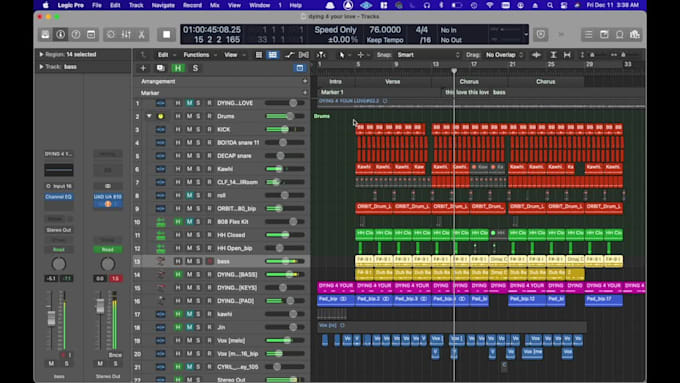
Task: Collapse the Drums track stack triangle
Action: (149, 116)
